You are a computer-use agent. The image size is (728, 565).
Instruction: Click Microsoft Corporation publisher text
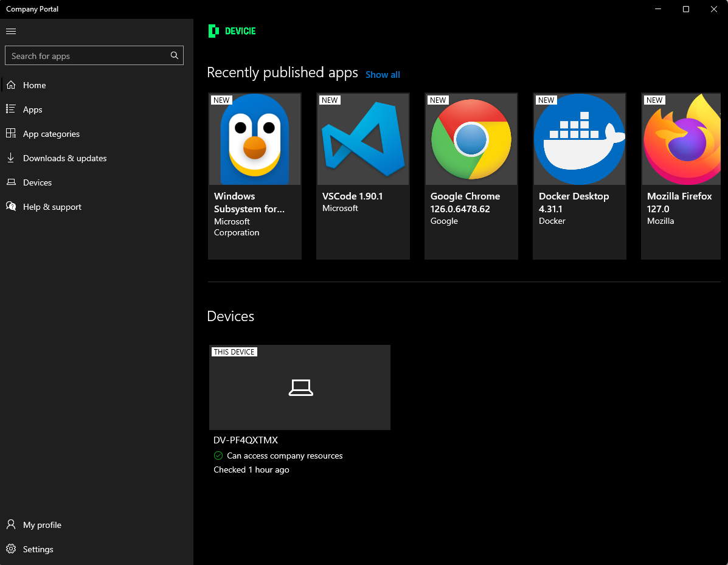(237, 227)
